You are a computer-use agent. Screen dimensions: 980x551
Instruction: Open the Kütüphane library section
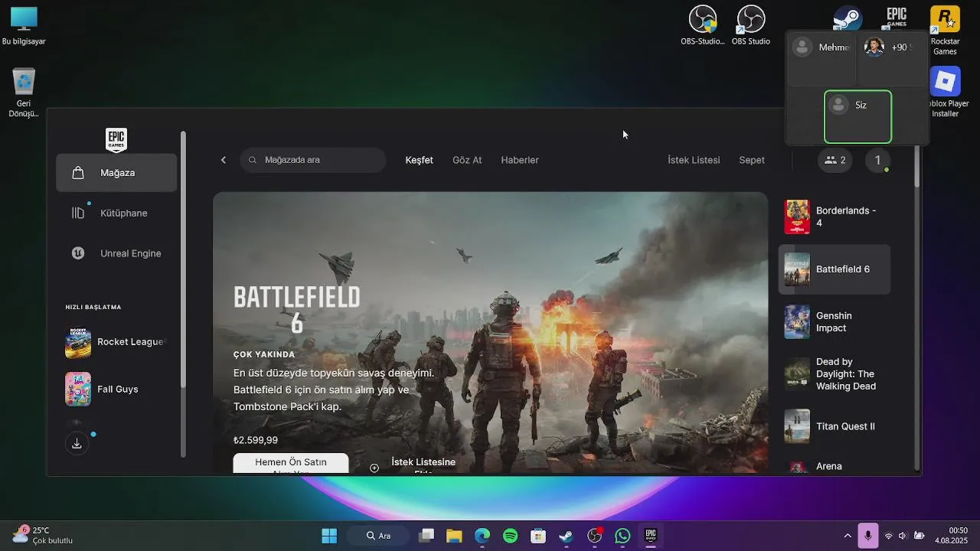click(x=116, y=214)
